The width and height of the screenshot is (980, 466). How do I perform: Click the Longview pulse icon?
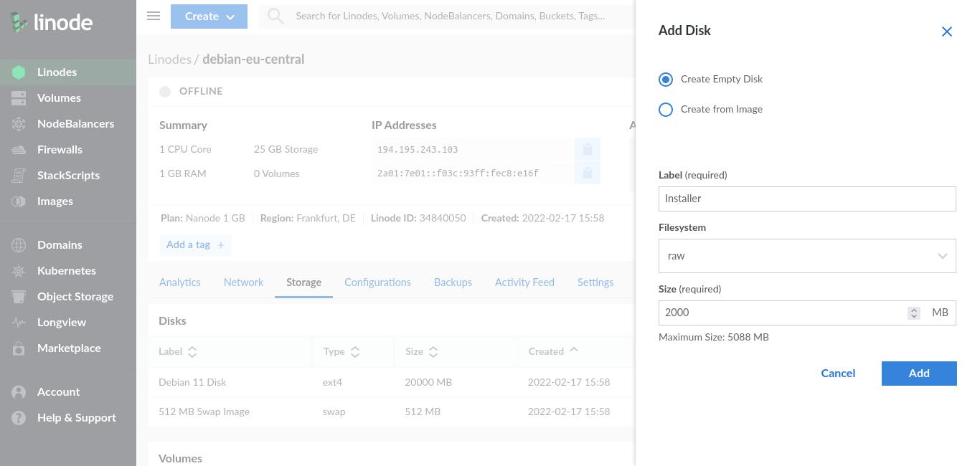coord(19,323)
